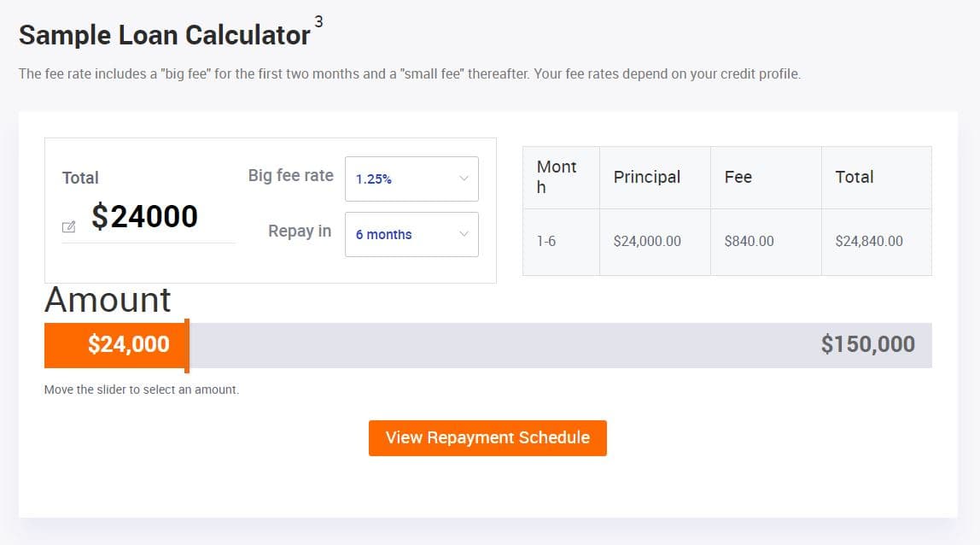Click the slider track at $150,000
Viewport: 980px width, 545px height.
tap(867, 345)
